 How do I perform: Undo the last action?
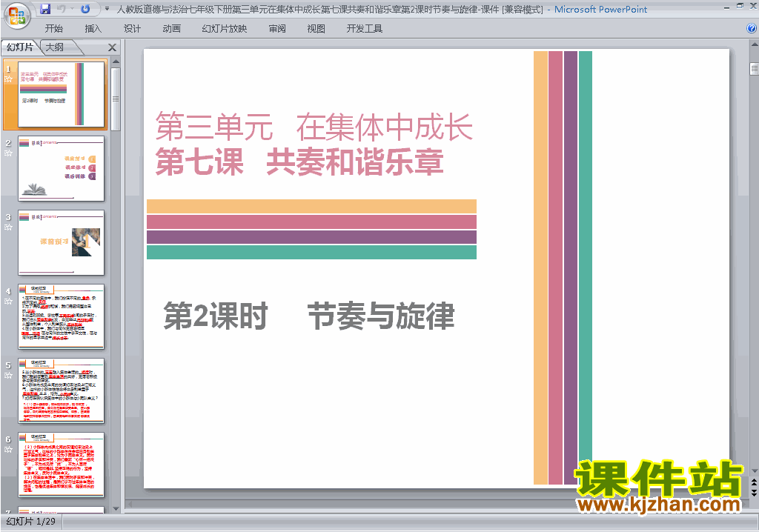(62, 9)
